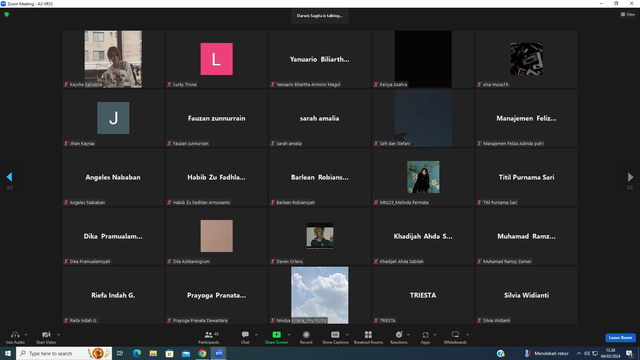Select Dila Astikaningrum's tile

pyautogui.click(x=216, y=236)
